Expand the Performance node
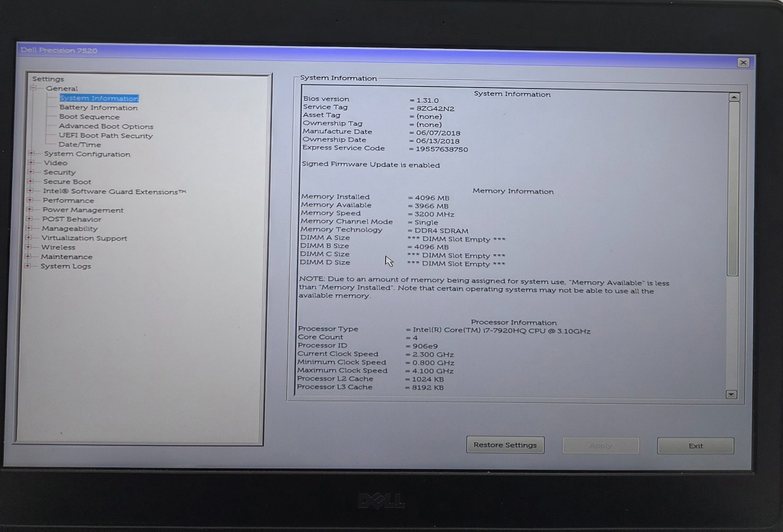783x532 pixels. tap(30, 200)
